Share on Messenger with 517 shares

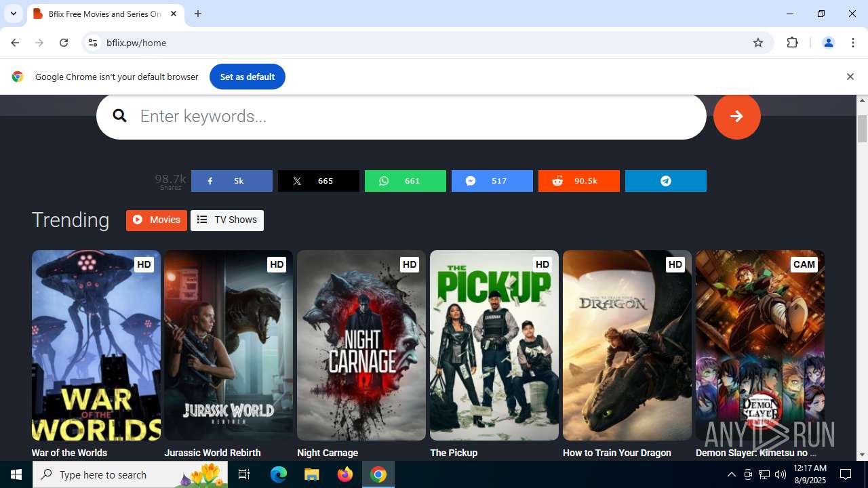point(492,181)
